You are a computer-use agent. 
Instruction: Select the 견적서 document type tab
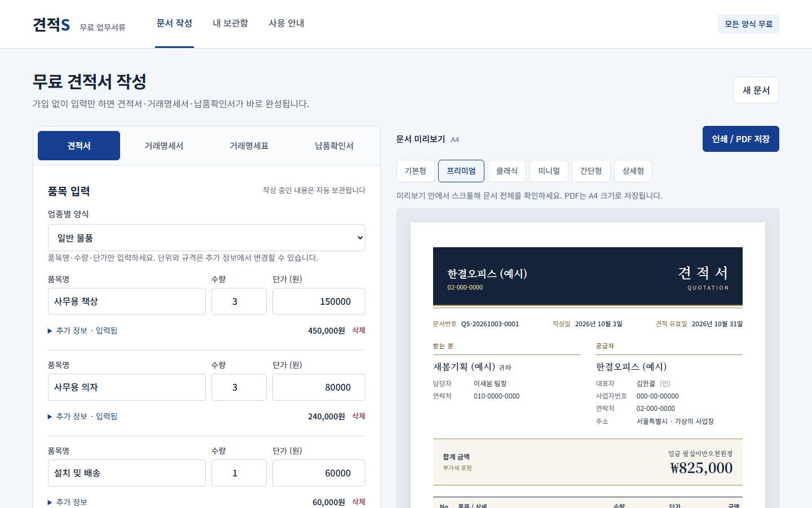(x=79, y=146)
